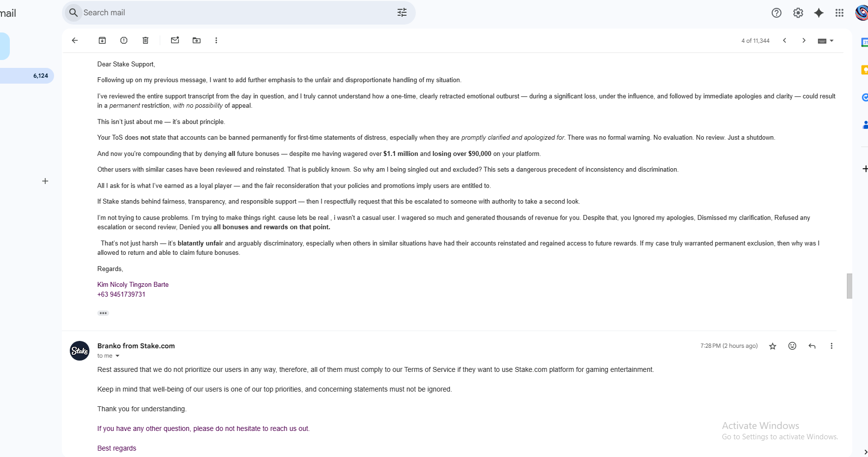Click the '4 of 11,344' counter
Image resolution: width=868 pixels, height=457 pixels.
[x=755, y=41]
